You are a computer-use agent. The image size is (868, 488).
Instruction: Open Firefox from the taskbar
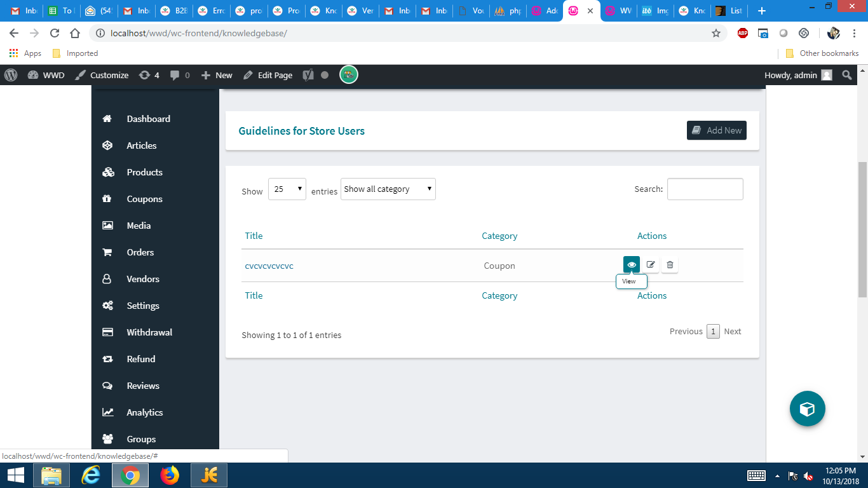[170, 475]
